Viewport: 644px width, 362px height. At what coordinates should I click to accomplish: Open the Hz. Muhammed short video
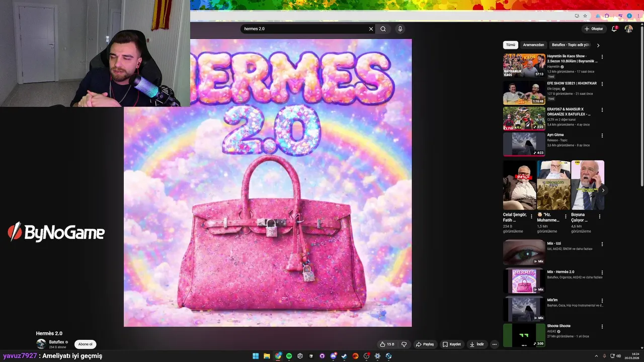point(553,185)
